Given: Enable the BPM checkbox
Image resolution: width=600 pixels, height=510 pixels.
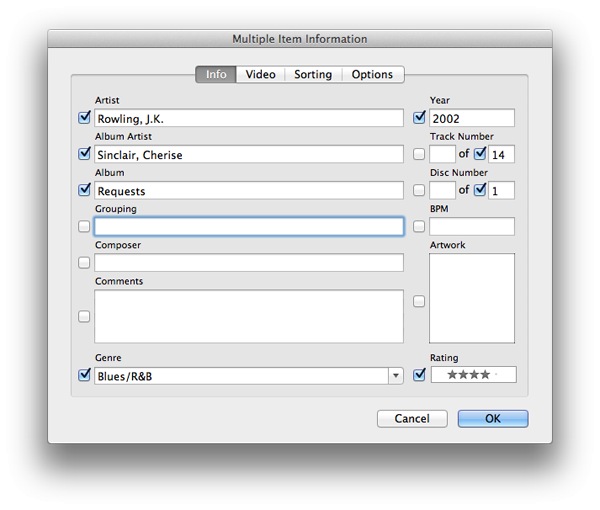Looking at the screenshot, I should pos(419,226).
